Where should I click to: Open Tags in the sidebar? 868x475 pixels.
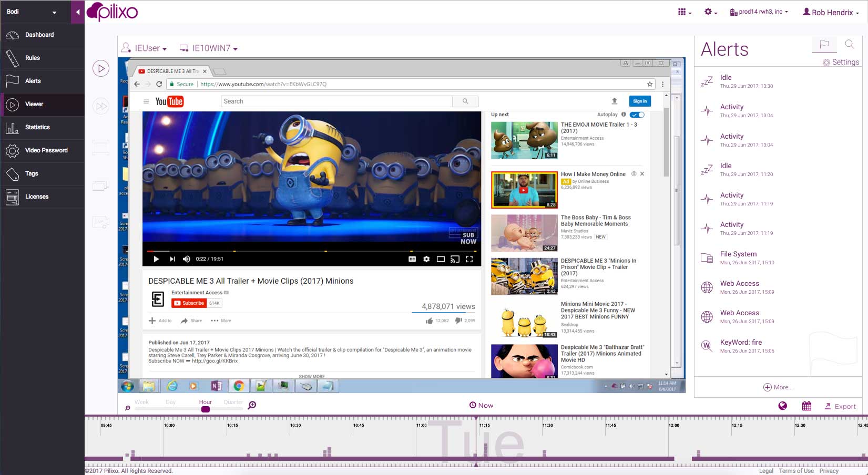(x=42, y=173)
